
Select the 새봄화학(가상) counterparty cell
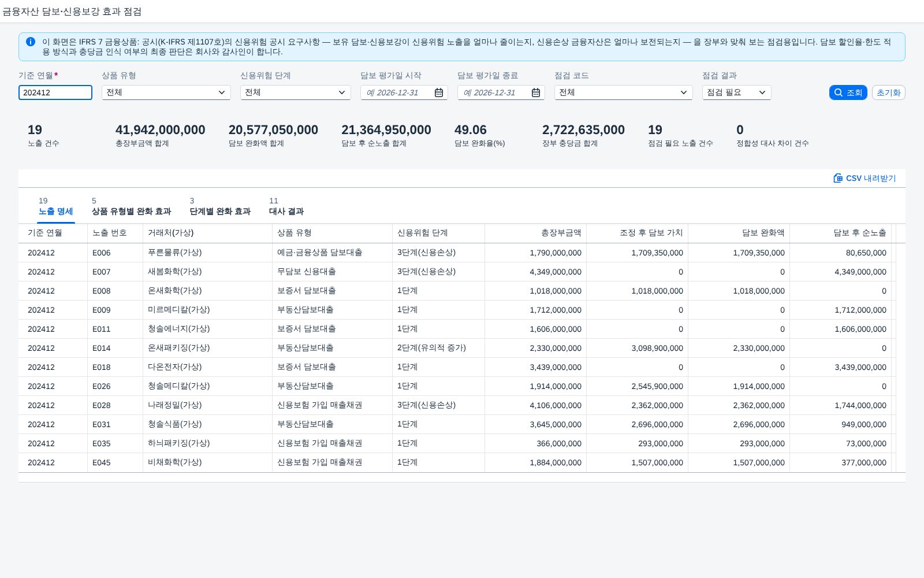(x=208, y=272)
